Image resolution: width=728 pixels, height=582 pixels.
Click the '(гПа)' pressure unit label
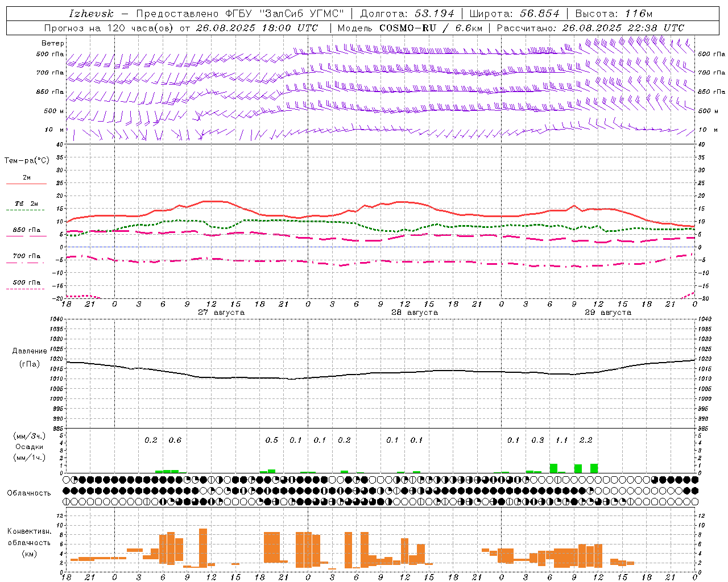pos(30,364)
